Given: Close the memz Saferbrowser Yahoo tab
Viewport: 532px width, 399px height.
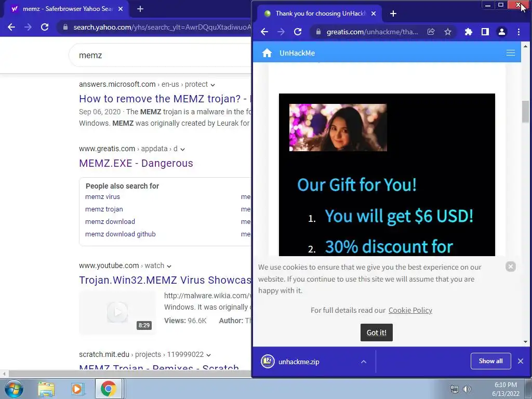Looking at the screenshot, I should point(120,9).
